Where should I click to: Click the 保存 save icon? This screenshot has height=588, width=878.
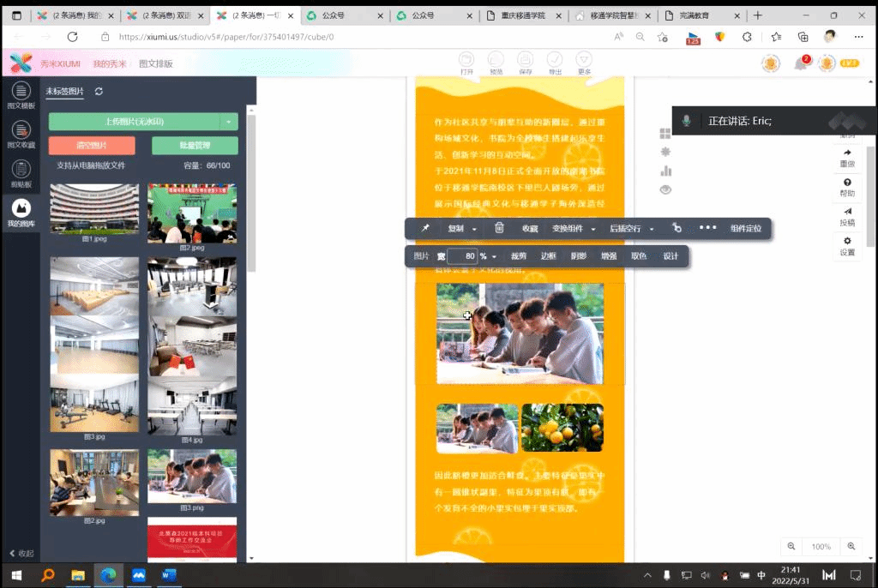tap(525, 61)
